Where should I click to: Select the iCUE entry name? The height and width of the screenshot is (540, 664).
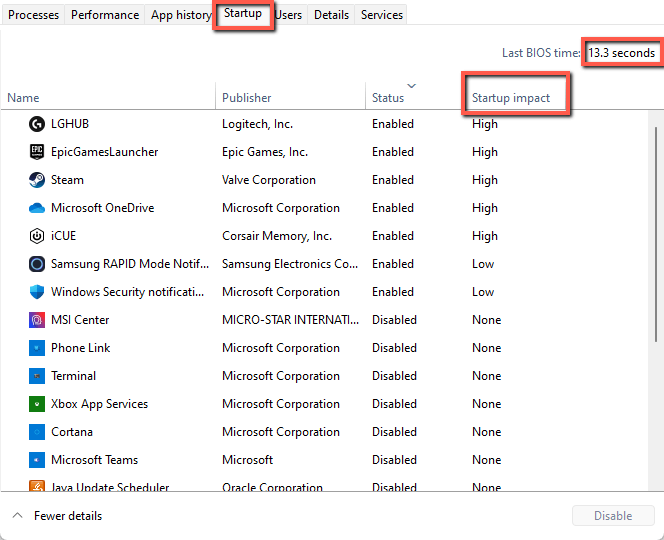point(64,235)
